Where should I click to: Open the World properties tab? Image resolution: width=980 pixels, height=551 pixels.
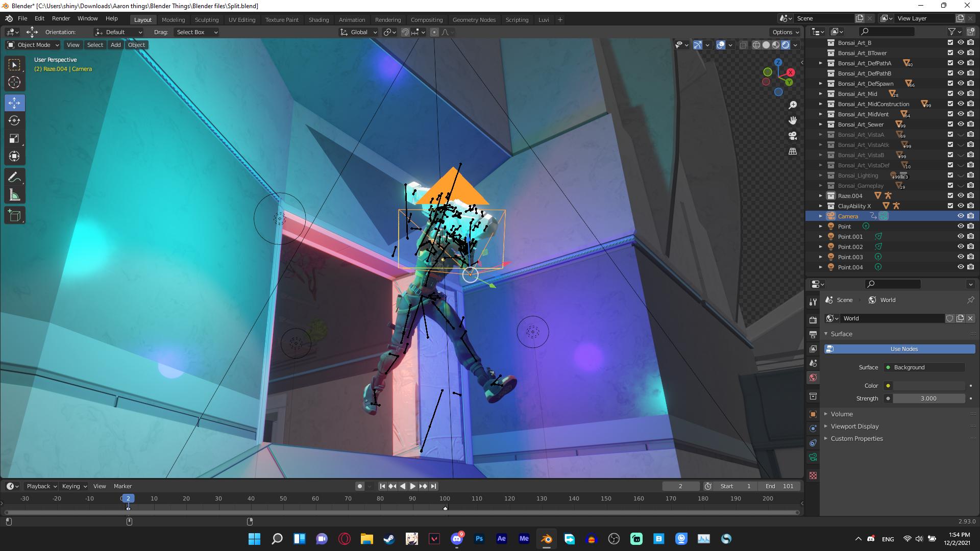click(813, 378)
